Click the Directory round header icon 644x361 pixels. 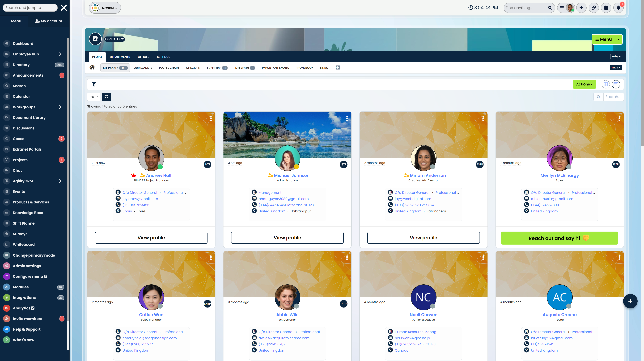(x=95, y=39)
